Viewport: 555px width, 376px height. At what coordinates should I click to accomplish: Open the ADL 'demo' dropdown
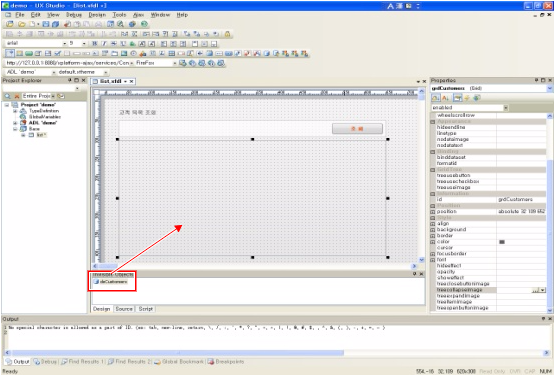coord(54,72)
